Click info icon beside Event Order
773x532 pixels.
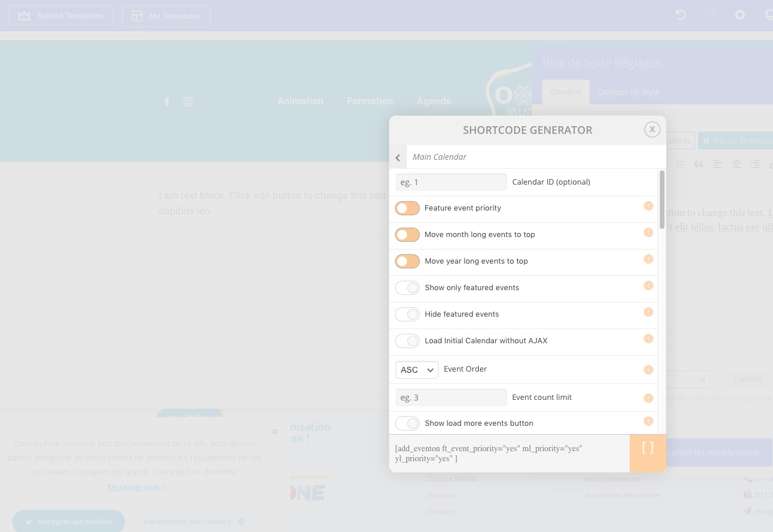point(649,370)
